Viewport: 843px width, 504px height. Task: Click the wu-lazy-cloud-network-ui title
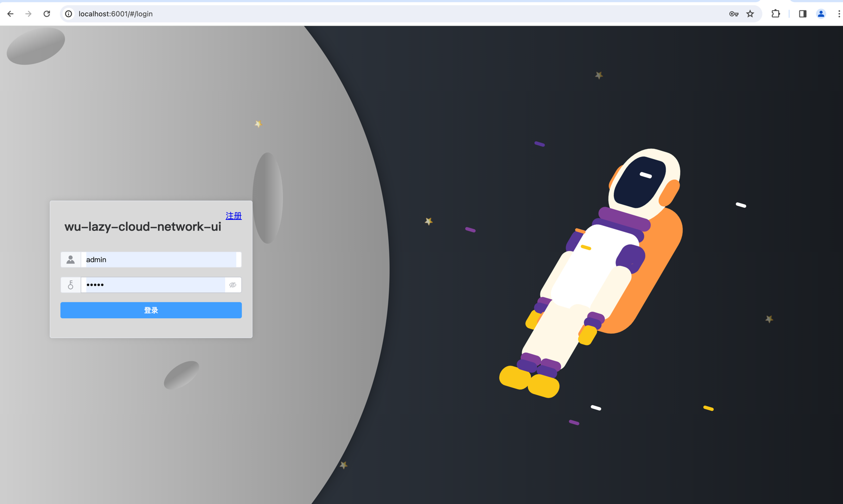142,226
